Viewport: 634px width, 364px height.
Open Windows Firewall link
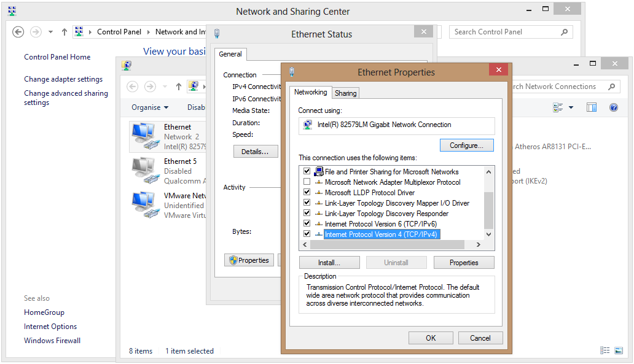click(52, 341)
